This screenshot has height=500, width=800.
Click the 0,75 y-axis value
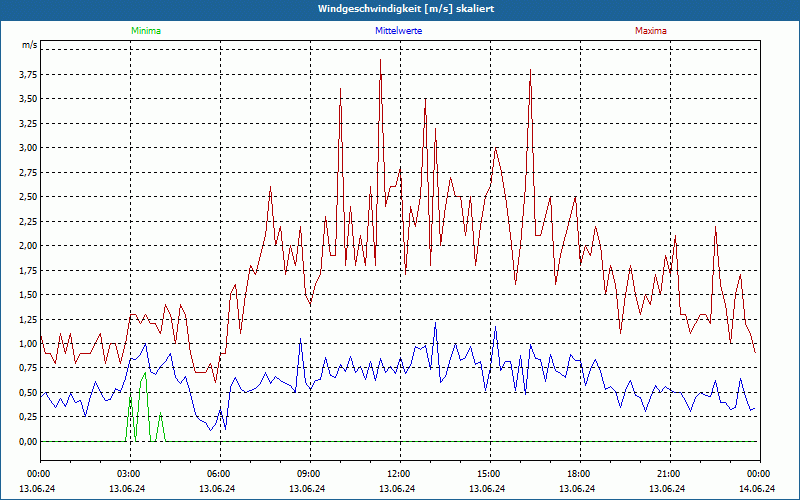click(x=28, y=368)
